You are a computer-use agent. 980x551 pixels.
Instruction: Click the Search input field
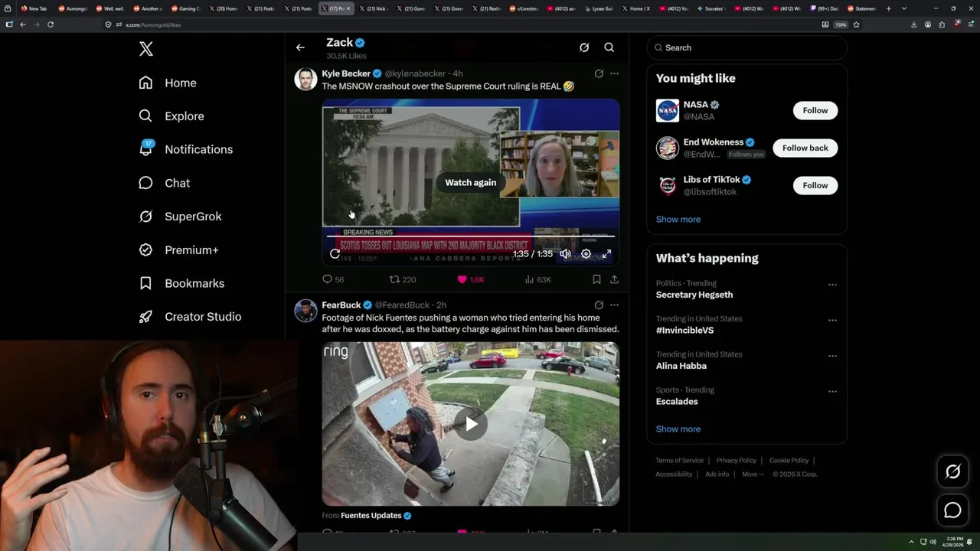(747, 47)
